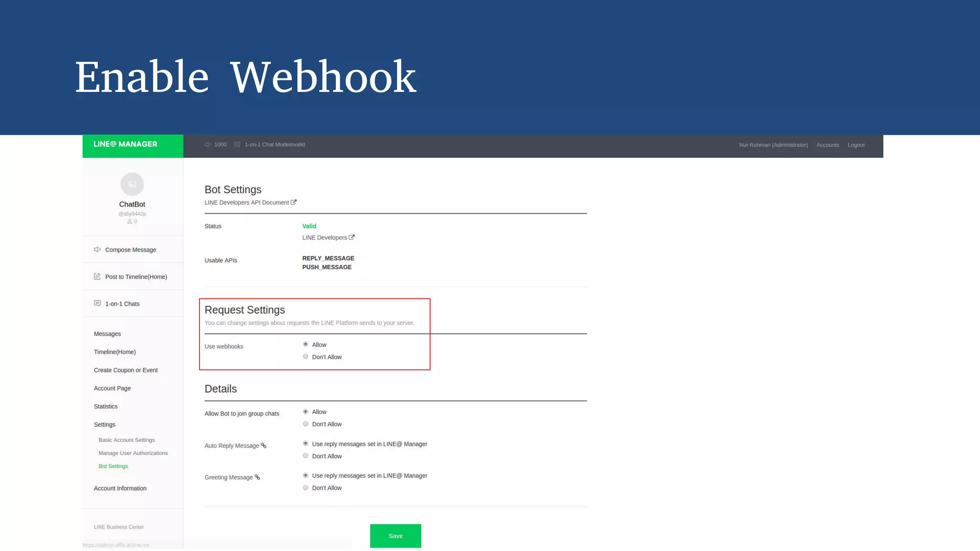Screen dimensions: 980x551
Task: Click the chat icon beside 1-on-1 Chat Mode
Action: point(237,144)
